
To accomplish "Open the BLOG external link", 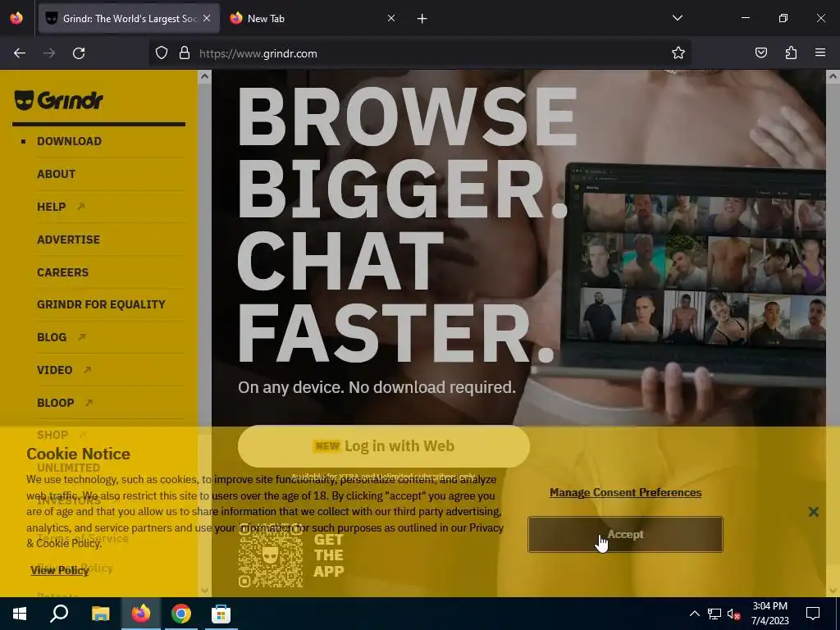I will click(x=61, y=337).
